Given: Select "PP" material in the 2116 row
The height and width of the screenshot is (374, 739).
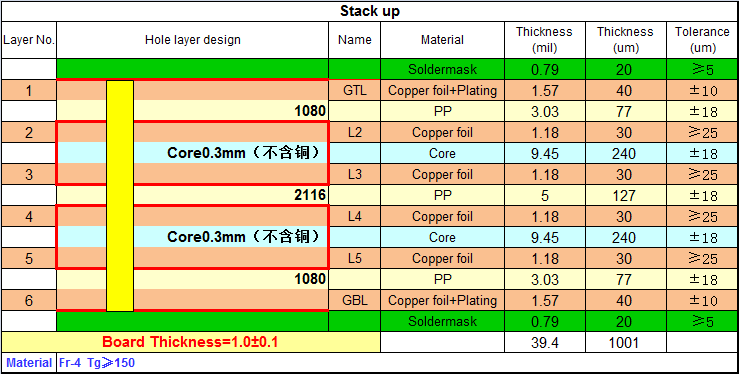Looking at the screenshot, I should pyautogui.click(x=442, y=195).
